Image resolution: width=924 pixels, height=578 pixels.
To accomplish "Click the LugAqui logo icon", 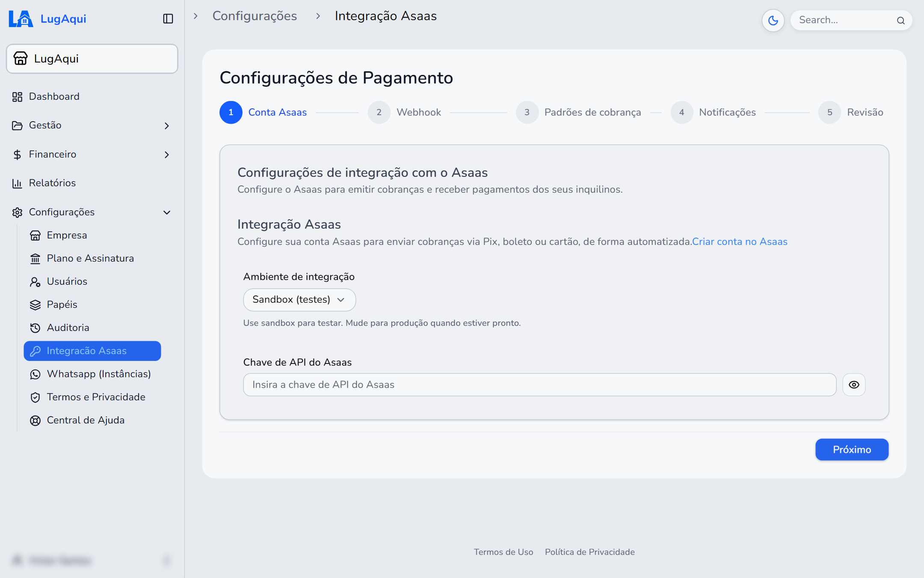I will tap(21, 19).
